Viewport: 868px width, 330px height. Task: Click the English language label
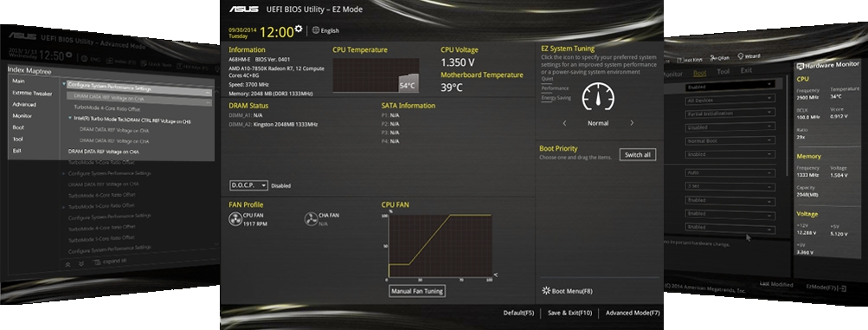pos(330,31)
